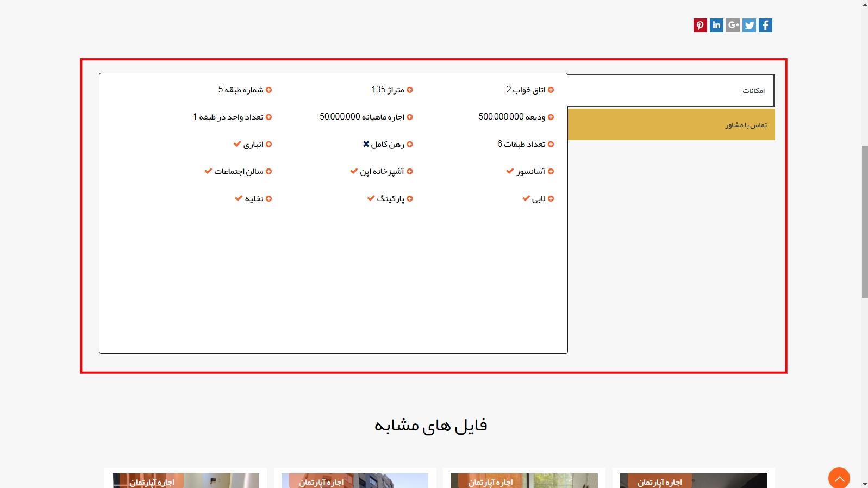Share on Google Plus icon

pyautogui.click(x=733, y=25)
